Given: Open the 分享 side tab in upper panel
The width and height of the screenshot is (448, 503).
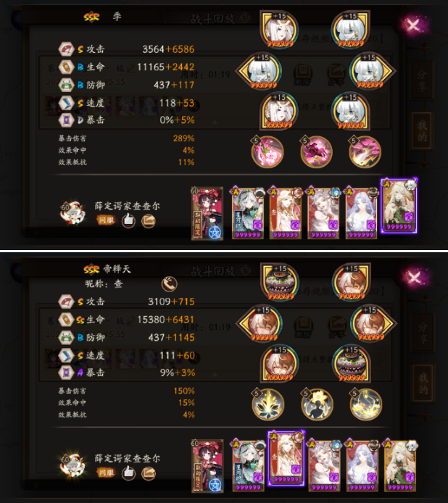Looking at the screenshot, I should coord(422,80).
